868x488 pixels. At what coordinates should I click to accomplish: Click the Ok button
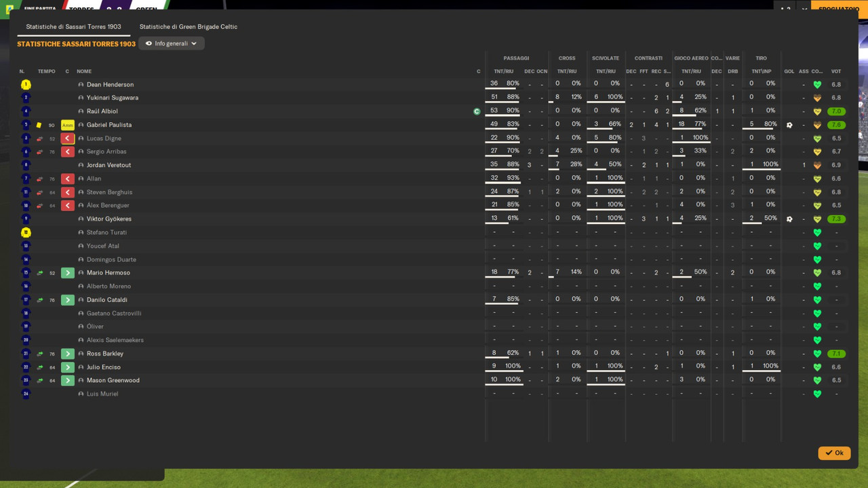point(834,453)
